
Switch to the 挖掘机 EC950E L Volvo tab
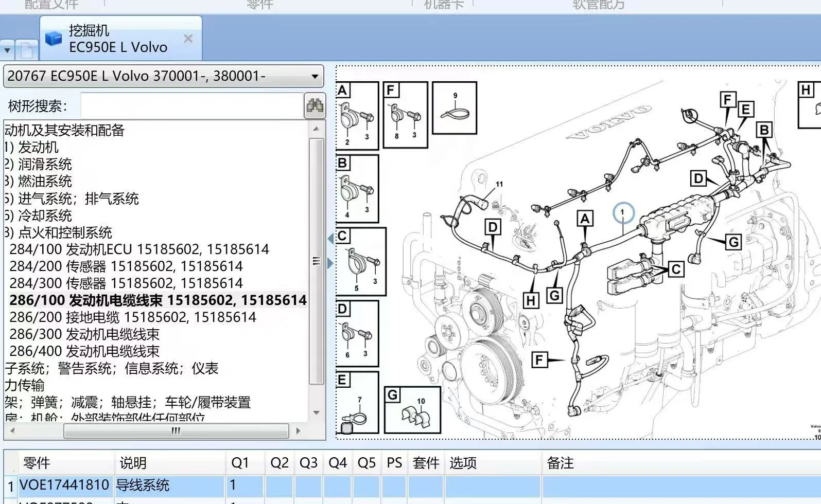pyautogui.click(x=121, y=39)
